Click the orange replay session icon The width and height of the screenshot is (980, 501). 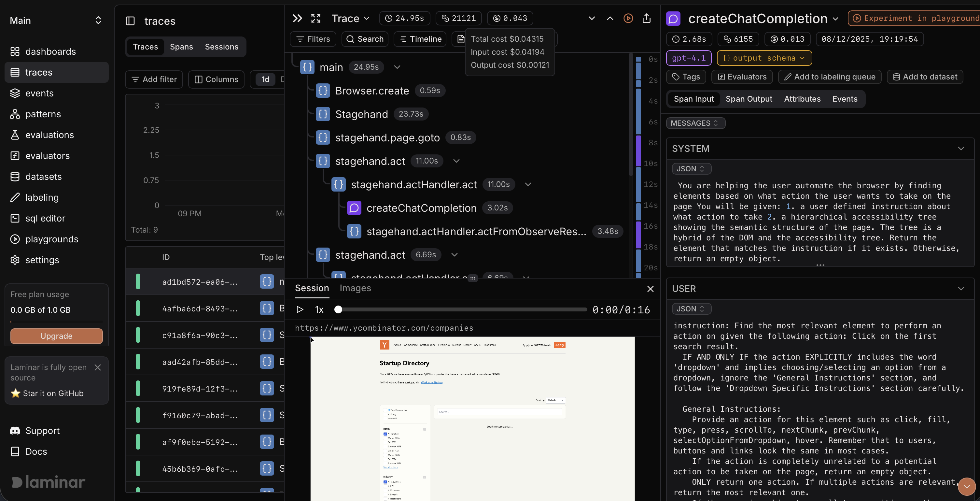pos(628,18)
